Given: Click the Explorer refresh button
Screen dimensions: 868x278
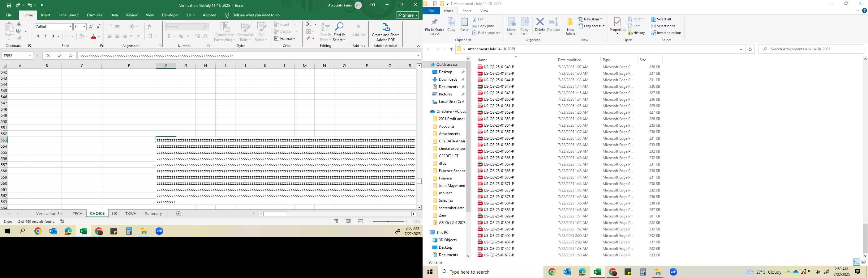Looking at the screenshot, I should coord(750,49).
